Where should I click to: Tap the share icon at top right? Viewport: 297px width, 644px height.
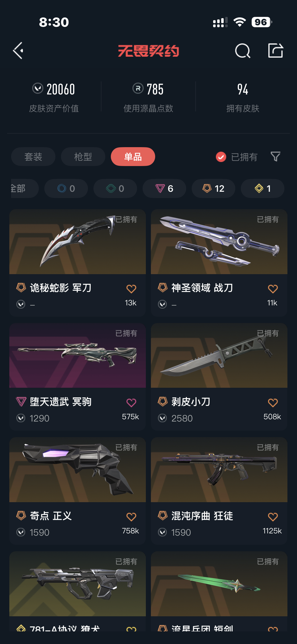pos(276,50)
